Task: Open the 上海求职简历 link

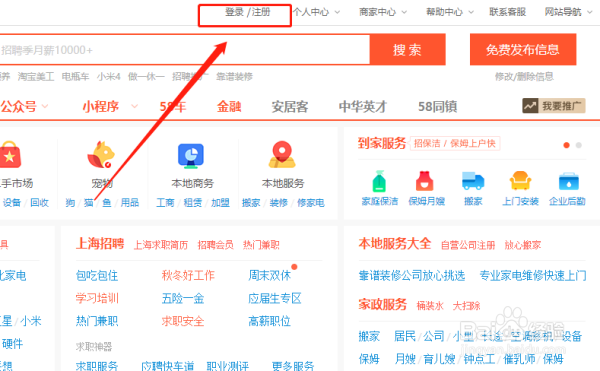Action: (x=160, y=245)
